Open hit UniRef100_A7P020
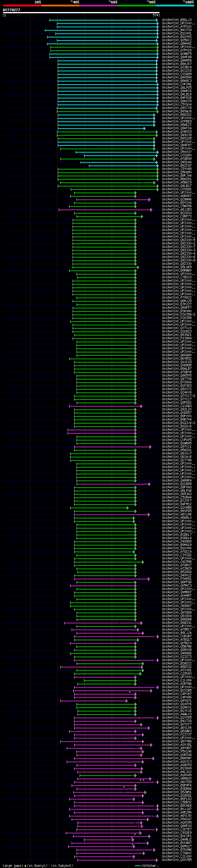 click(x=177, y=26)
